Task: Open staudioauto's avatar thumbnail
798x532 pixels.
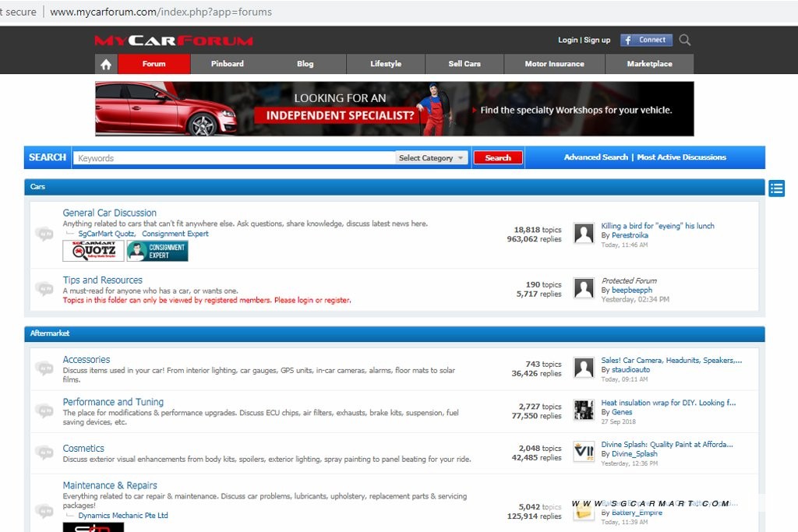Action: click(x=584, y=368)
